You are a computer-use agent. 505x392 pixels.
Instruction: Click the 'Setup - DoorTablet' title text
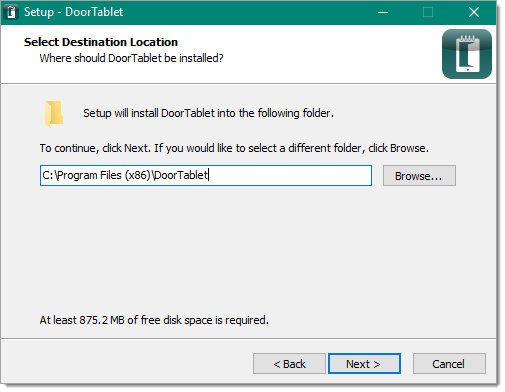(73, 12)
